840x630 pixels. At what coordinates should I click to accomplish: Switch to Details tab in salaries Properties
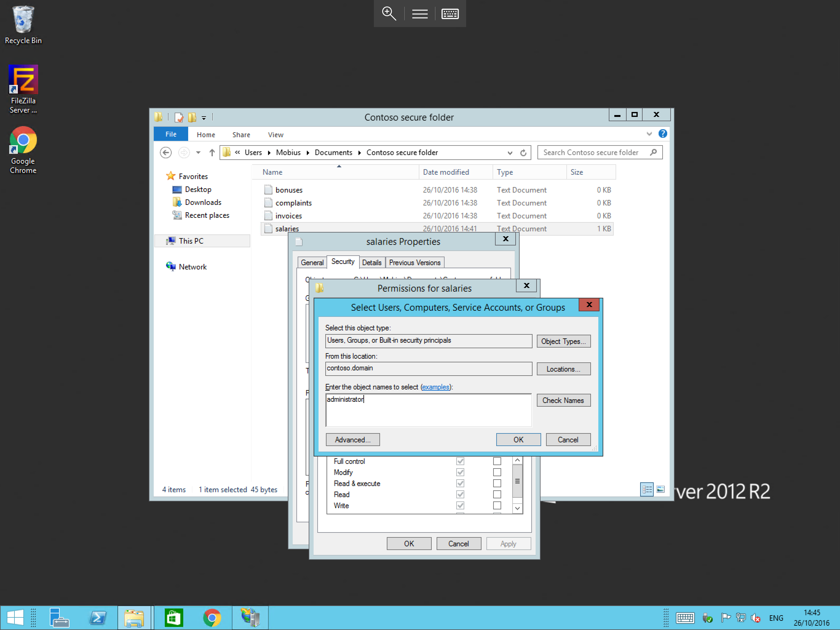click(x=371, y=262)
